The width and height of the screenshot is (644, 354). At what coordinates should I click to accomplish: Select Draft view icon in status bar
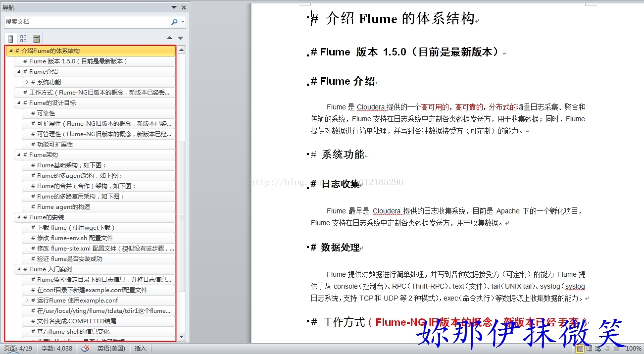pos(615,349)
